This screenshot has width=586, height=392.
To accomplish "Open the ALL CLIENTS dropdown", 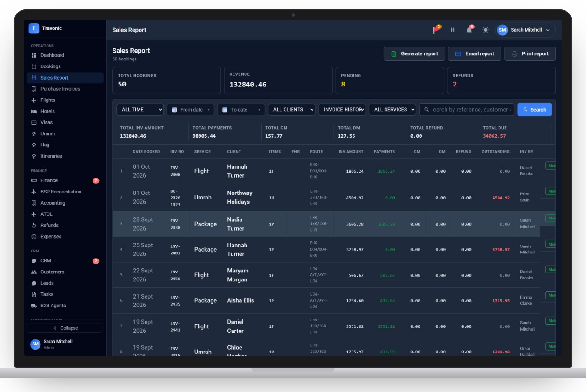I will [292, 109].
